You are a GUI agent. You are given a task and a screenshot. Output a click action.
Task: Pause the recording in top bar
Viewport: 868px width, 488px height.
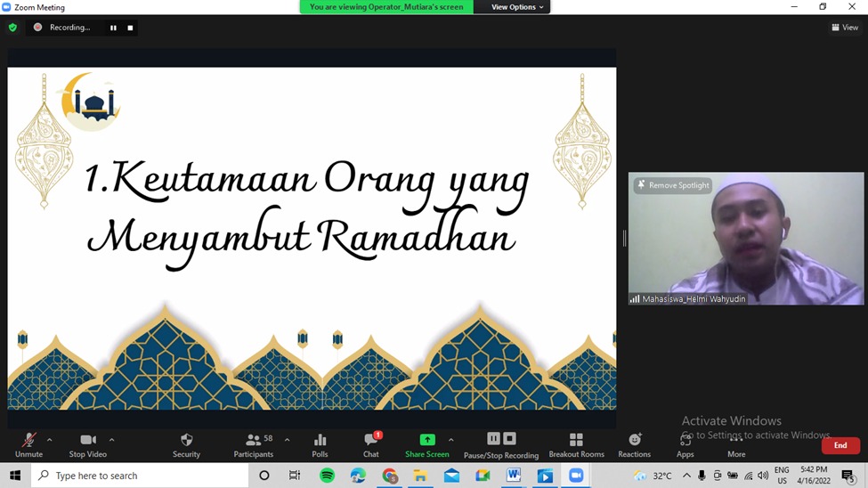coord(113,28)
